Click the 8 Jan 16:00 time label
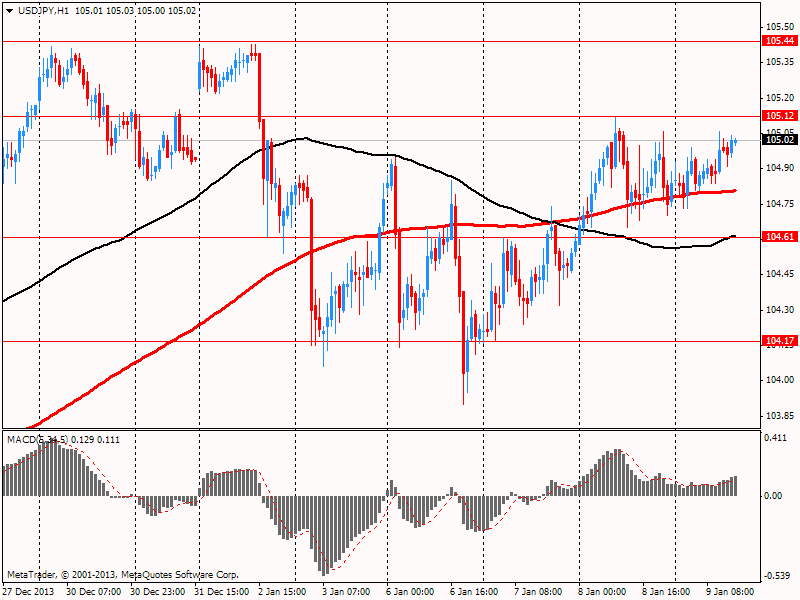 click(x=666, y=592)
